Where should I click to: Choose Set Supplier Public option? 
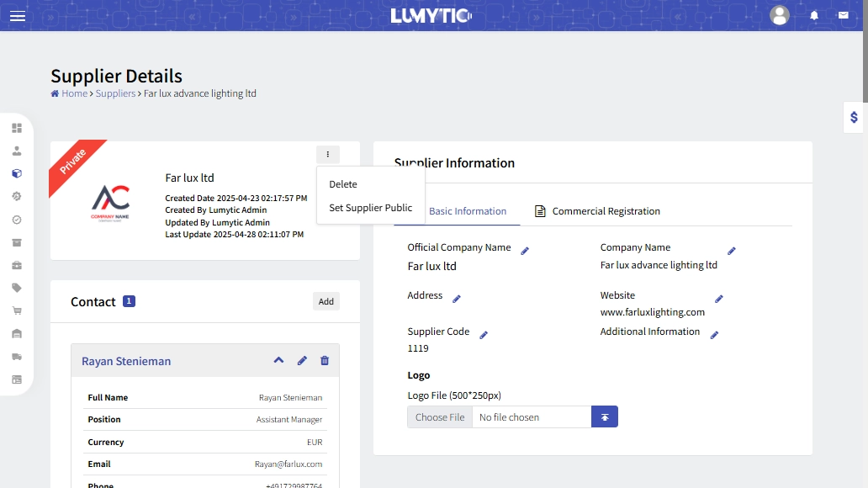coord(370,208)
